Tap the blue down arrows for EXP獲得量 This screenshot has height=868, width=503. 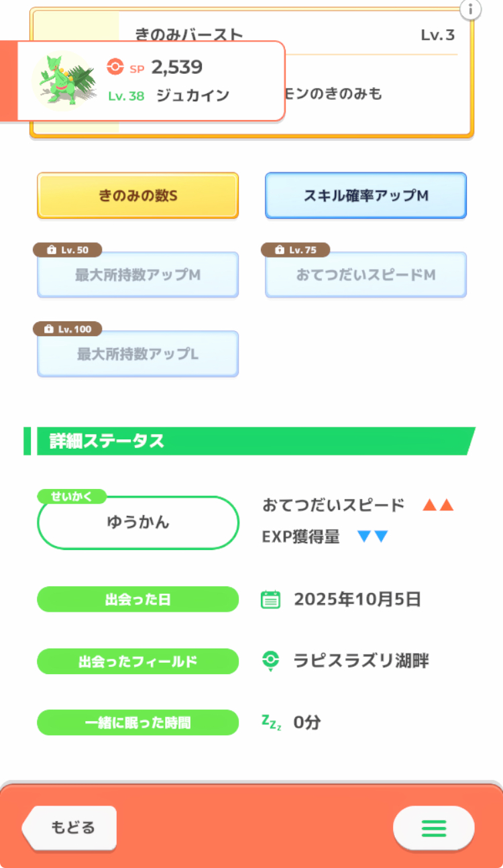pyautogui.click(x=373, y=537)
